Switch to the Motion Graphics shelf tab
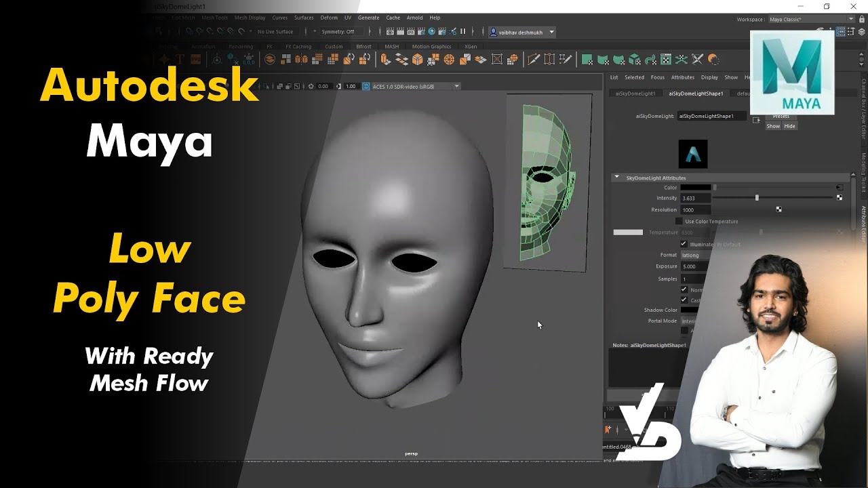This screenshot has width=868, height=488. [x=431, y=47]
